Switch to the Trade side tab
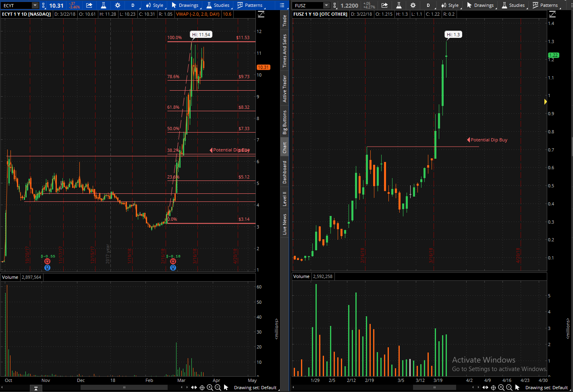This screenshot has width=573, height=392. [284, 21]
